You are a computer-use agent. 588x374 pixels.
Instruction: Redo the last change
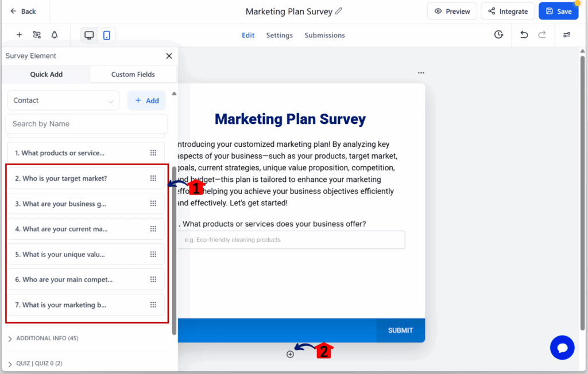pyautogui.click(x=542, y=35)
